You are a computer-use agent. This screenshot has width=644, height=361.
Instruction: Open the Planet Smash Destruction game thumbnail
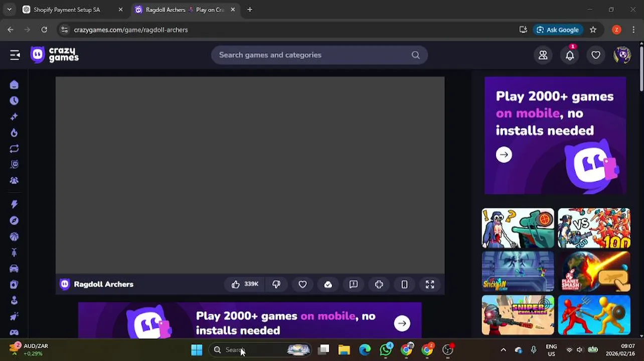(594, 272)
